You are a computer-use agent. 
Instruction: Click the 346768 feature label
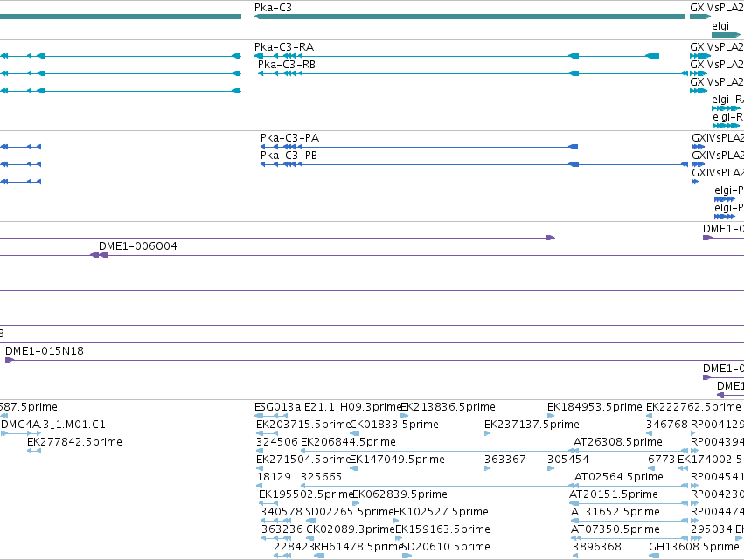point(667,425)
